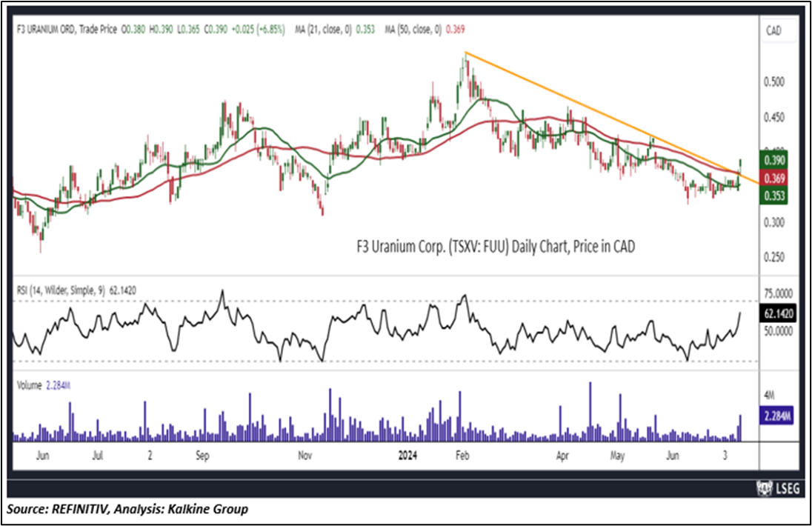The height and width of the screenshot is (526, 812).
Task: Click the 62.1420 RSI axis label
Action: point(779,313)
